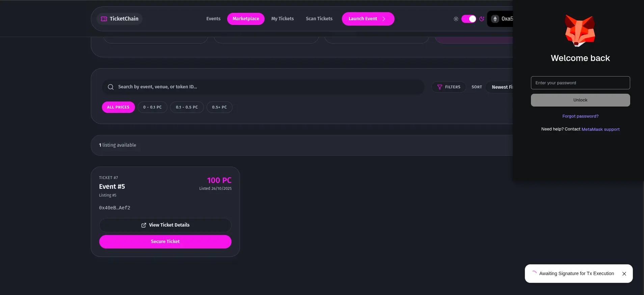Toggle the dark/light theme switch
The image size is (644, 295).
point(469,19)
